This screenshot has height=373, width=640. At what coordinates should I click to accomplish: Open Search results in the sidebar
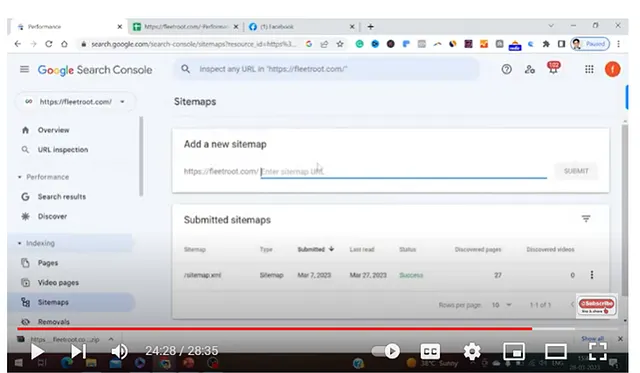click(62, 197)
